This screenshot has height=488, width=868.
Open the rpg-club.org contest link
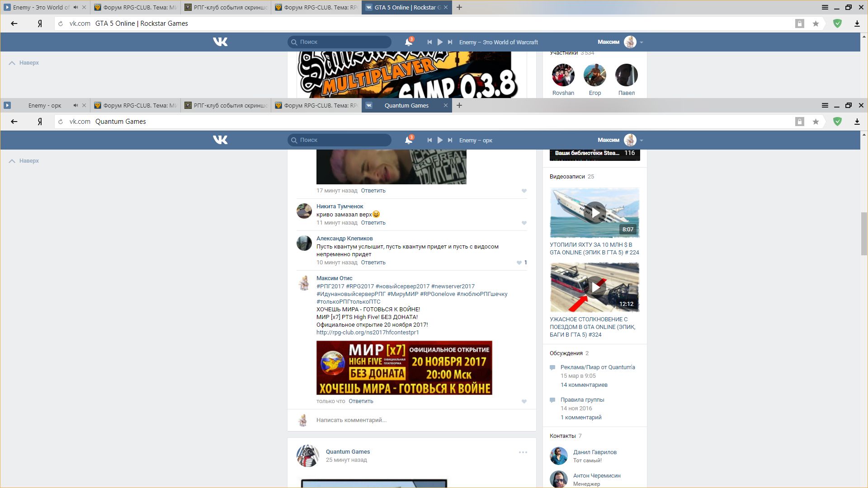(368, 333)
